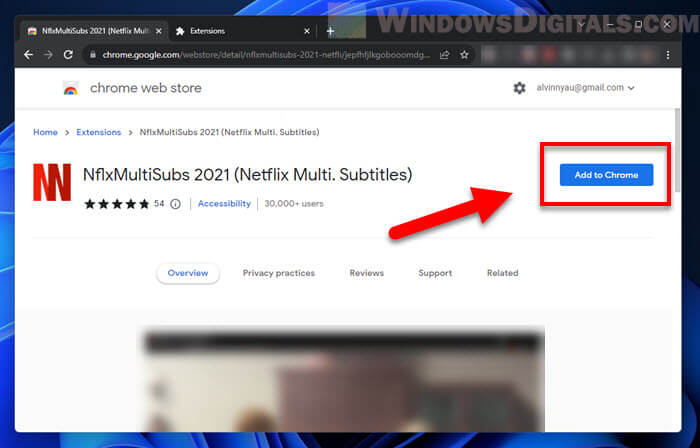Bookmark this page with star icon
Image resolution: width=700 pixels, height=448 pixels.
464,54
